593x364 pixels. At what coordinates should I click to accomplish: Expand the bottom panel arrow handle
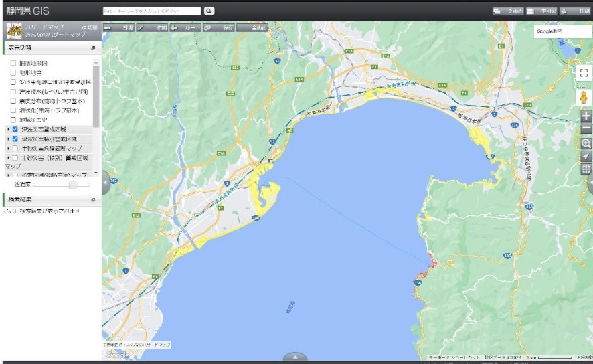(x=295, y=357)
